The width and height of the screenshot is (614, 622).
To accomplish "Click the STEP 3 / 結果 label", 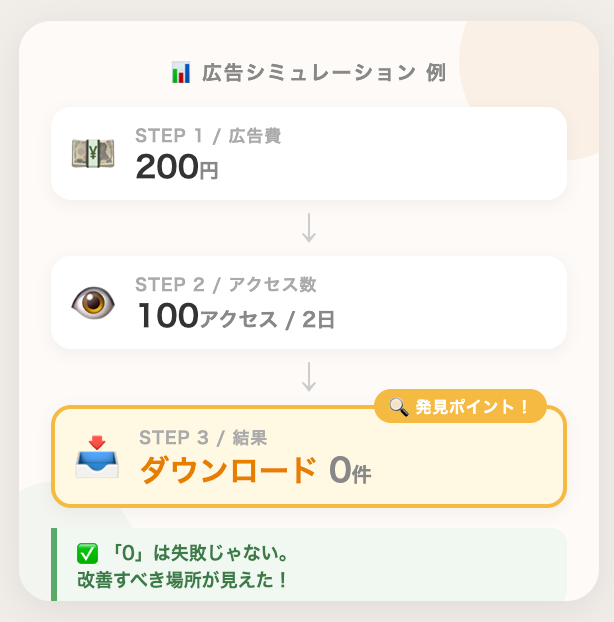I will click(x=203, y=438).
